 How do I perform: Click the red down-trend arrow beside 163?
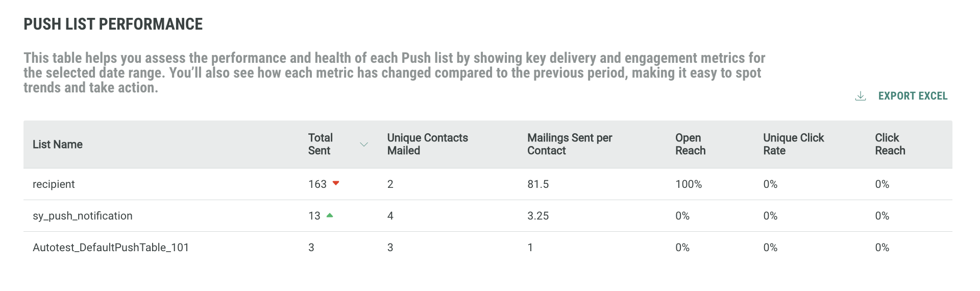[336, 183]
